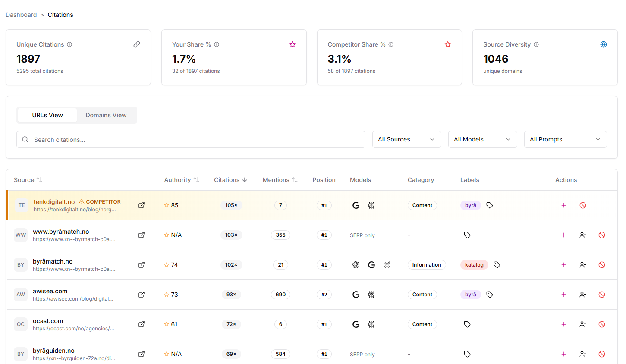
Task: Open the tenkdigitalt.no source link
Action: [54, 201]
